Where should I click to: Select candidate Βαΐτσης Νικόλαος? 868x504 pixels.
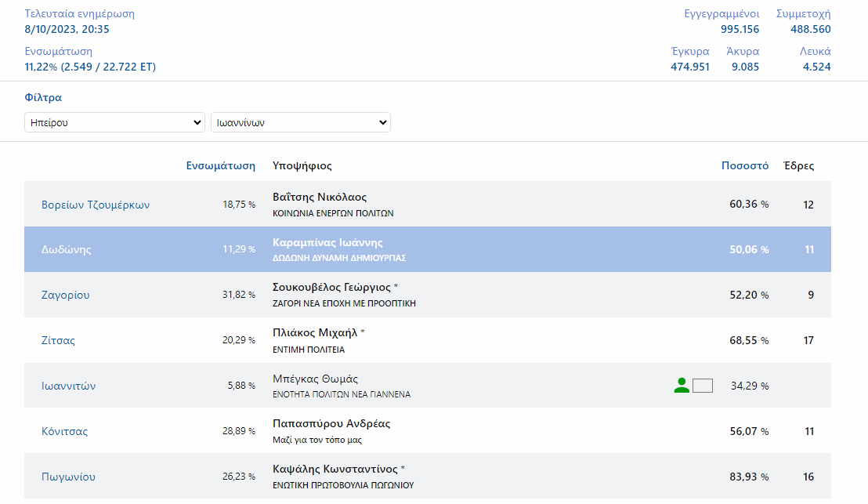pos(320,197)
